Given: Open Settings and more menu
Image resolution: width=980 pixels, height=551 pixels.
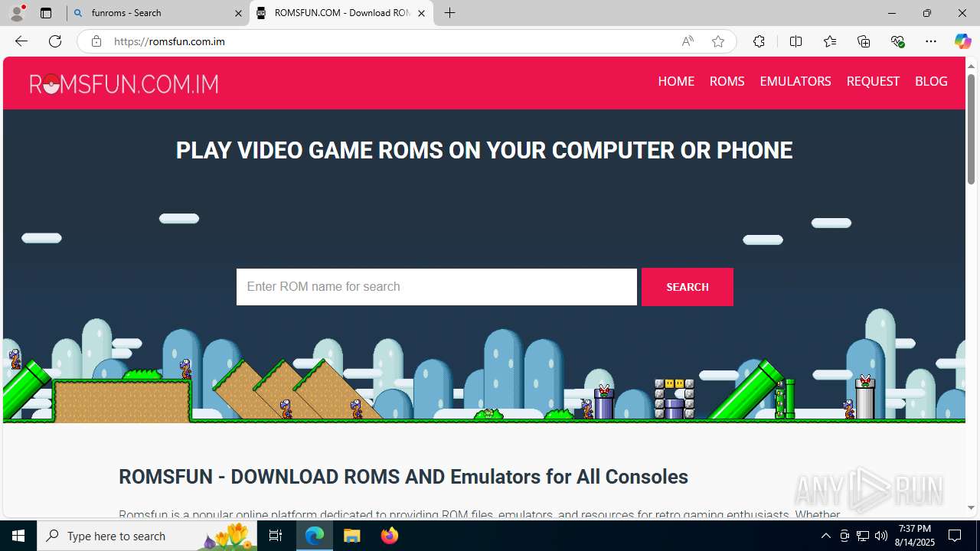Looking at the screenshot, I should tap(931, 41).
